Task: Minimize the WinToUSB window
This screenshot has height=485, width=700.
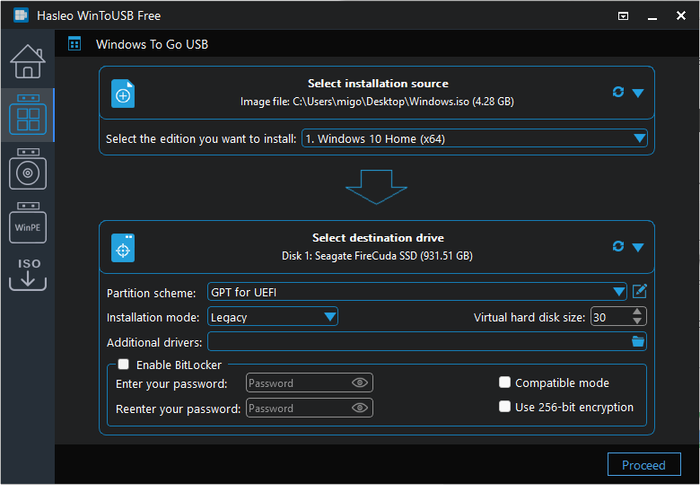Action: (x=652, y=17)
